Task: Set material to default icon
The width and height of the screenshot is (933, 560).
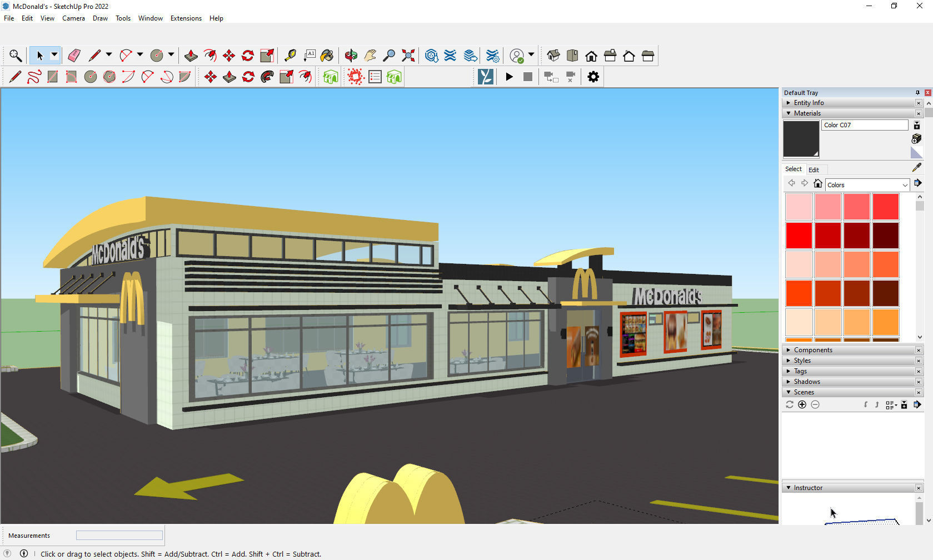Action: pyautogui.click(x=917, y=152)
